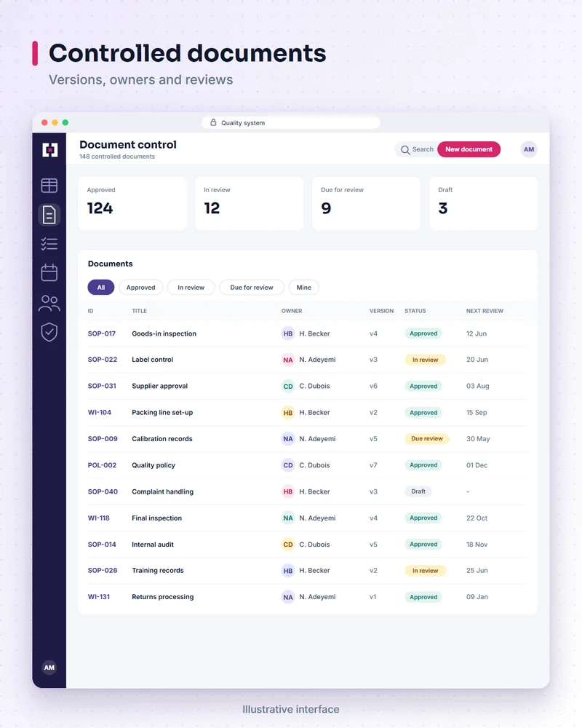Screen dimensions: 582x728
Task: Select the In review filter tab
Action: 191,288
